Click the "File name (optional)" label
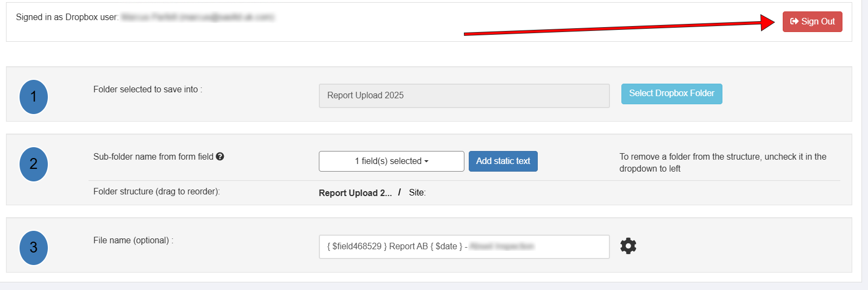The width and height of the screenshot is (868, 290). pyautogui.click(x=133, y=241)
